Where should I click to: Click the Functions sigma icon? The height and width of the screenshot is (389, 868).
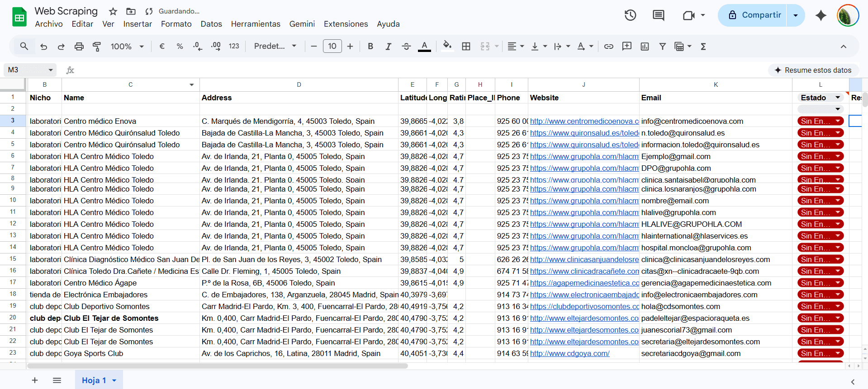coord(703,47)
